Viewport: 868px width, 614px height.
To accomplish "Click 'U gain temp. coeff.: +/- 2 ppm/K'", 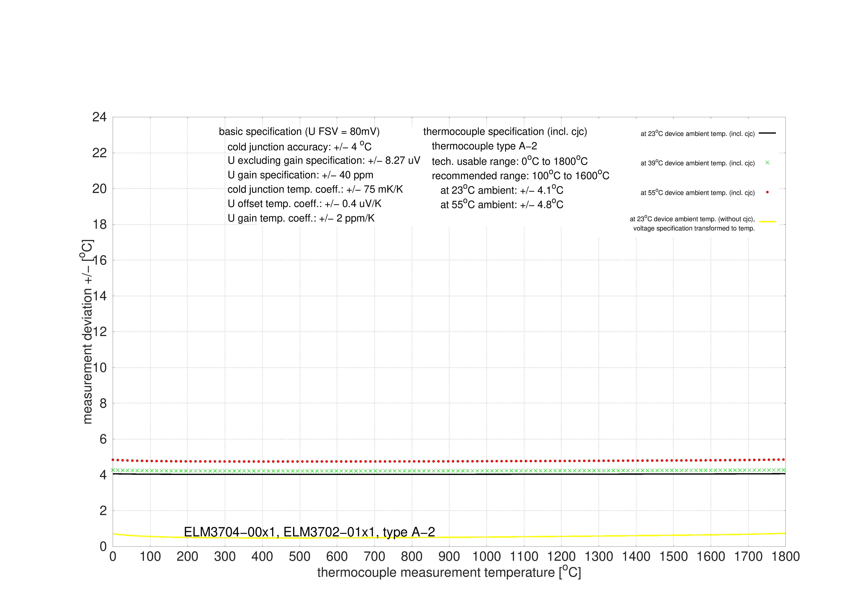I will click(301, 218).
